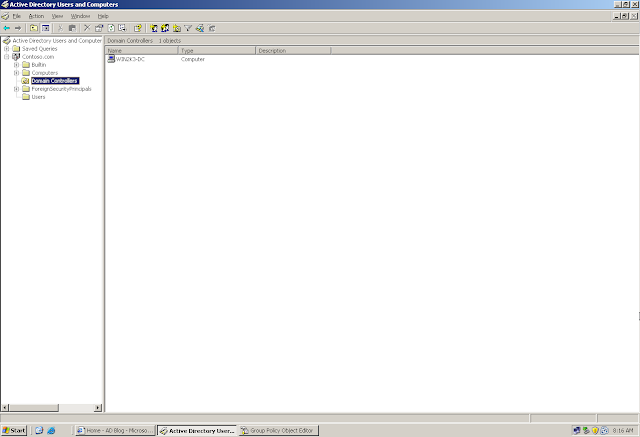
Task: Open the View menu
Action: (58, 16)
